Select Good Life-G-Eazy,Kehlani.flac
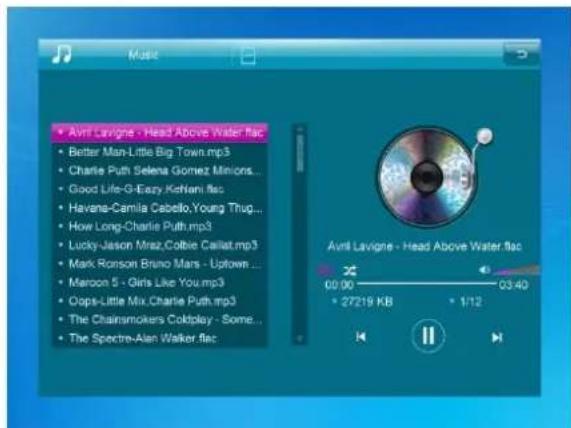 160,189
